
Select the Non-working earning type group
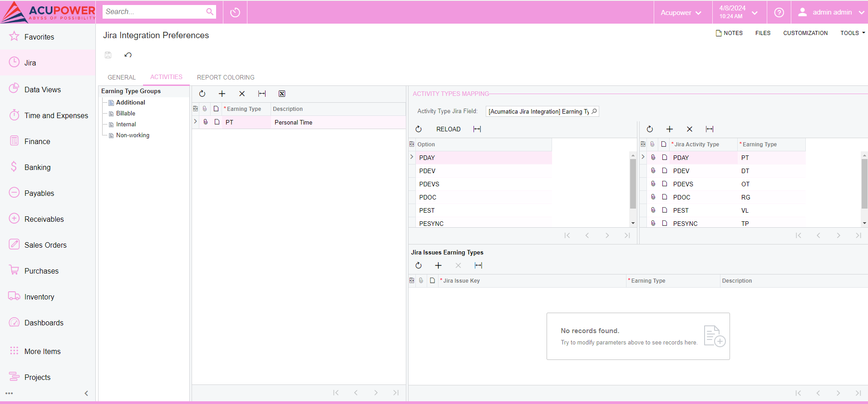point(133,135)
